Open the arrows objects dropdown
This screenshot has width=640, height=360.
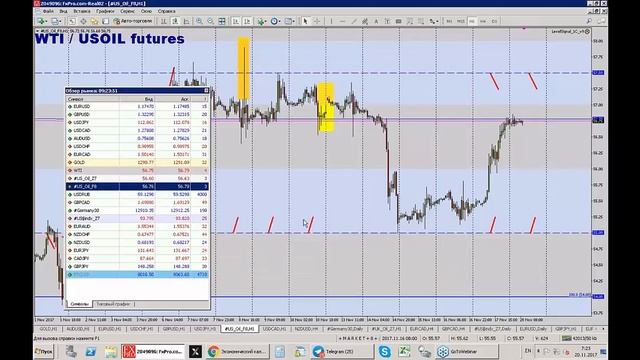coord(433,21)
